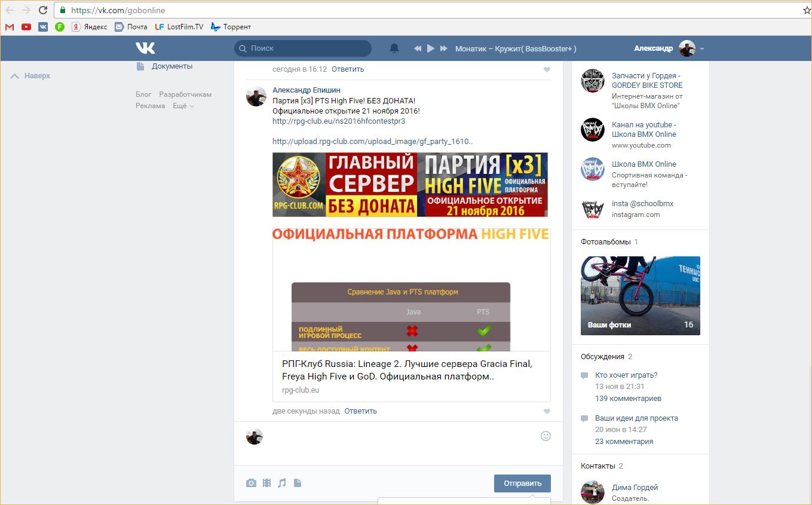The height and width of the screenshot is (505, 812).
Task: Open Почта bookmark
Action: [x=131, y=27]
